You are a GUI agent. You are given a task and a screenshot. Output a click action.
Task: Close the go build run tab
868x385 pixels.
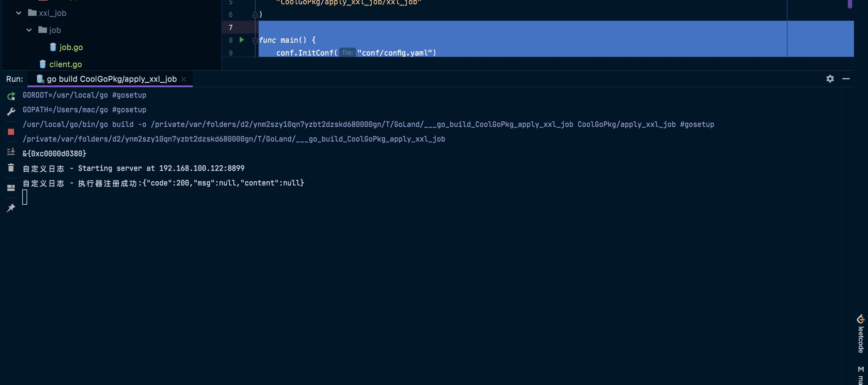pyautogui.click(x=184, y=79)
